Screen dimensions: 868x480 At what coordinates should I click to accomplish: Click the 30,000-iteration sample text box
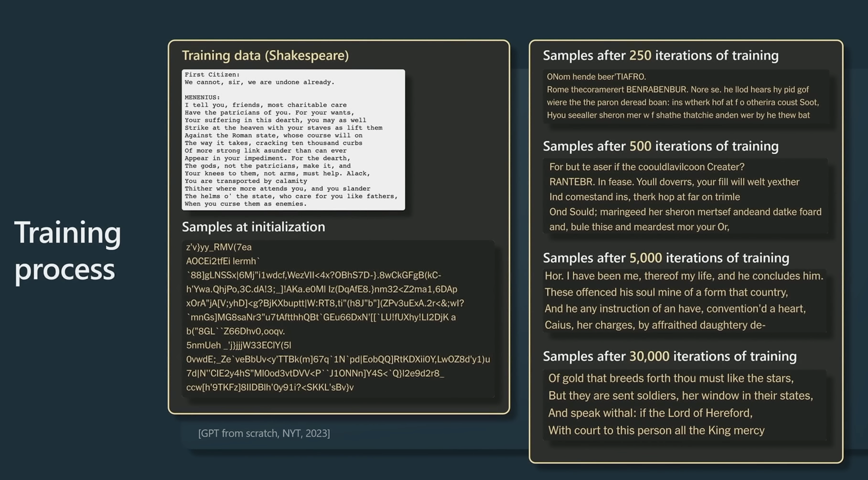(684, 404)
